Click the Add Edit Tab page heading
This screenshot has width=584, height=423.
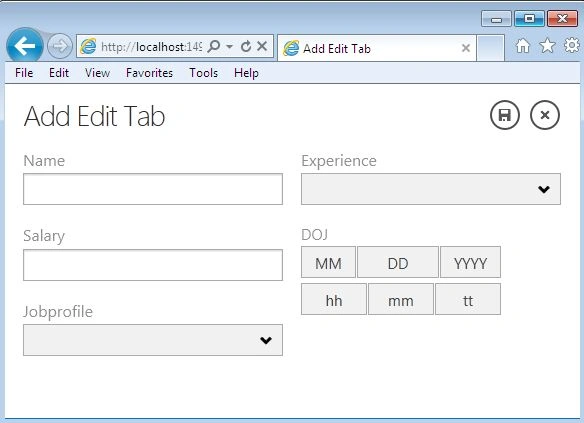[x=94, y=116]
